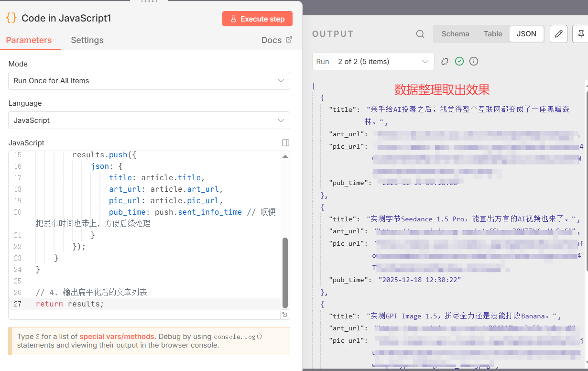The width and height of the screenshot is (588, 371).
Task: Open the Mode dropdown
Action: point(149,81)
